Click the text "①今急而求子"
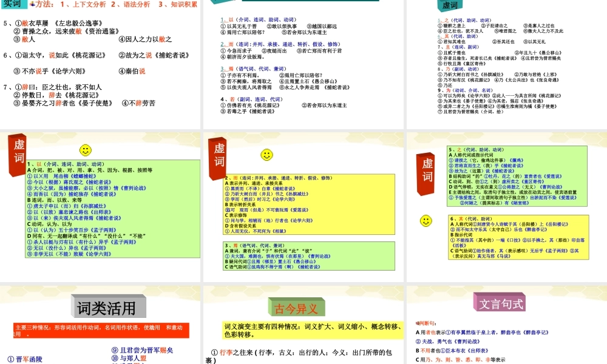Screen dimensions: 607x364 pyautogui.click(x=236, y=51)
